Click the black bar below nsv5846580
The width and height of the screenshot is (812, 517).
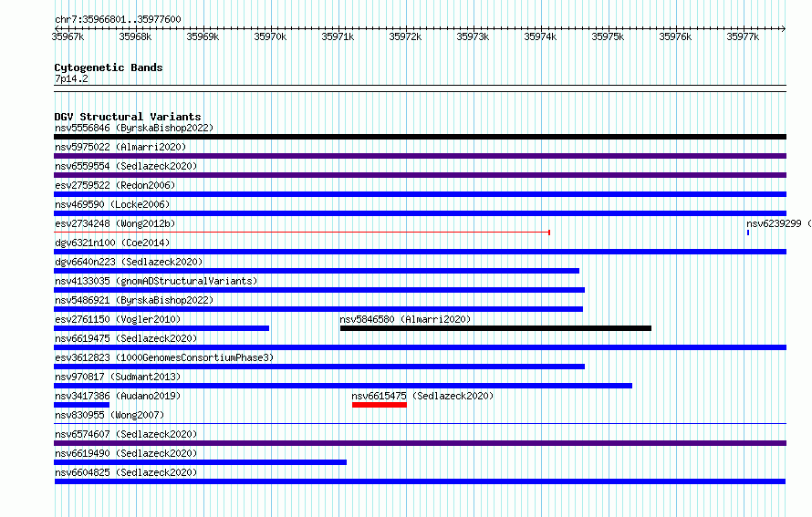point(495,328)
